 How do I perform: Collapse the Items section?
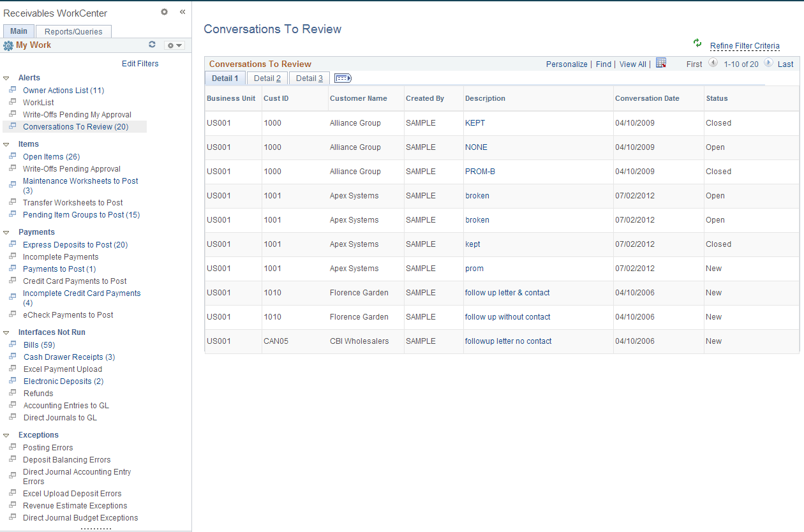[6, 144]
